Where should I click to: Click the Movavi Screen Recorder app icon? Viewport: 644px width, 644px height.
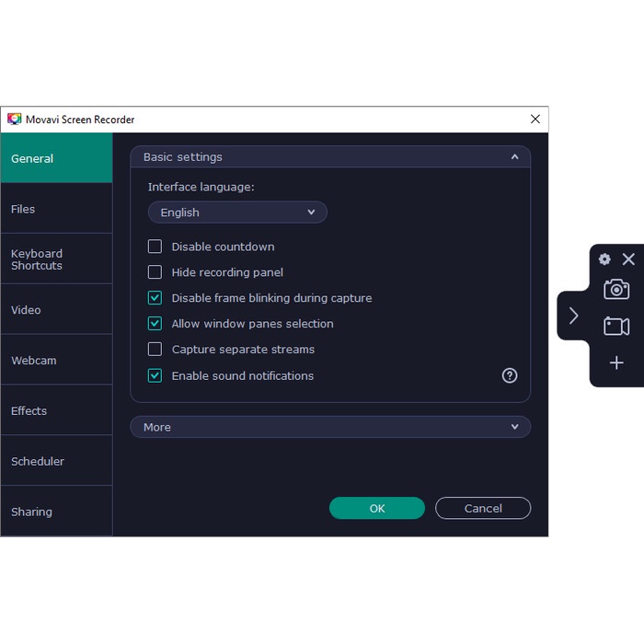pyautogui.click(x=15, y=119)
